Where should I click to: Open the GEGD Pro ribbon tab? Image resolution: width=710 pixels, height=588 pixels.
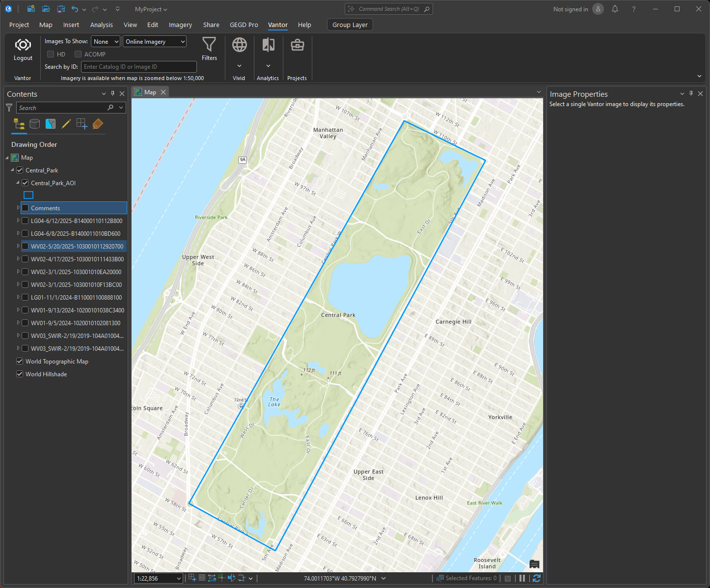[244, 25]
